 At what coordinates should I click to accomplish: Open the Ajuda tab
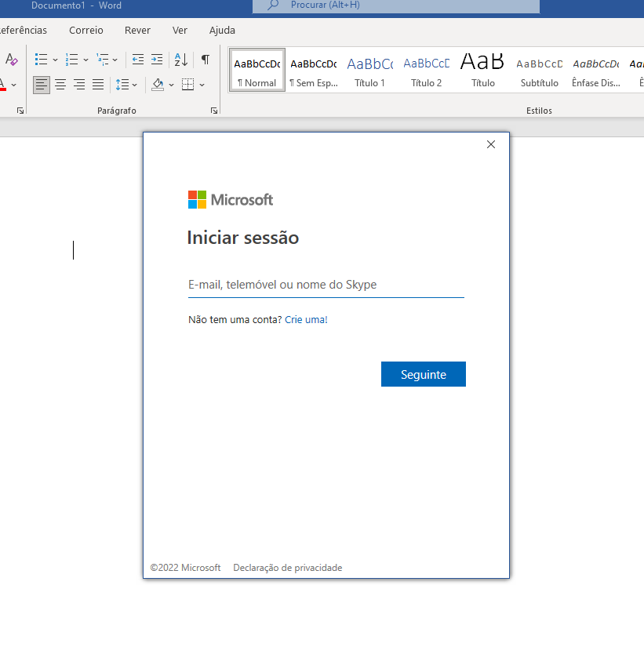(222, 30)
